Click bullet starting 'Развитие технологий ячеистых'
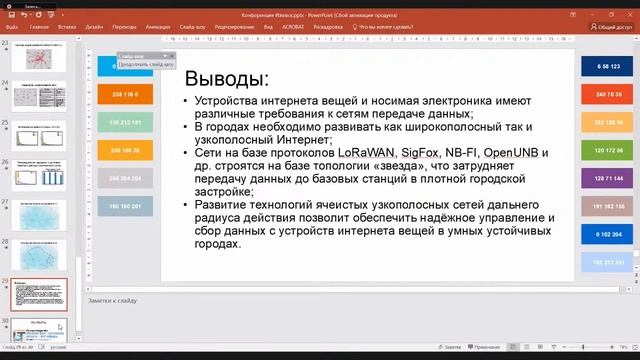The image size is (640, 360). click(x=374, y=224)
